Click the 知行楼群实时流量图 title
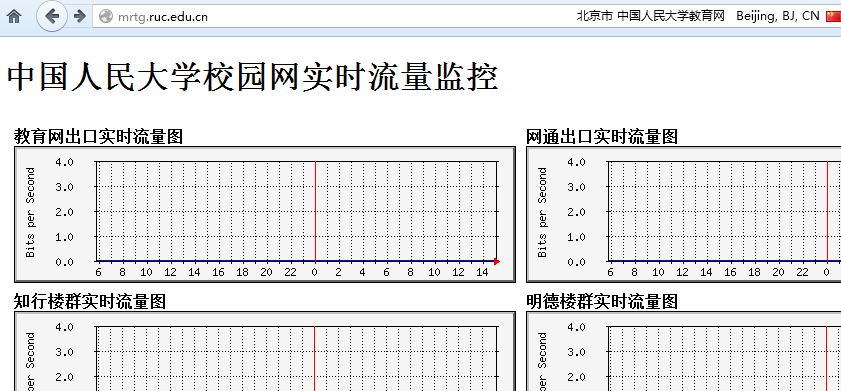 (x=90, y=301)
